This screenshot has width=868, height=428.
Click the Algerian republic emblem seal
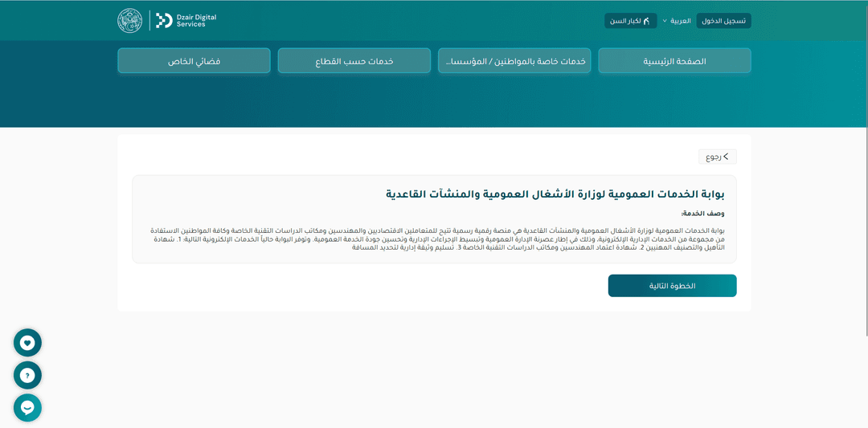point(130,20)
